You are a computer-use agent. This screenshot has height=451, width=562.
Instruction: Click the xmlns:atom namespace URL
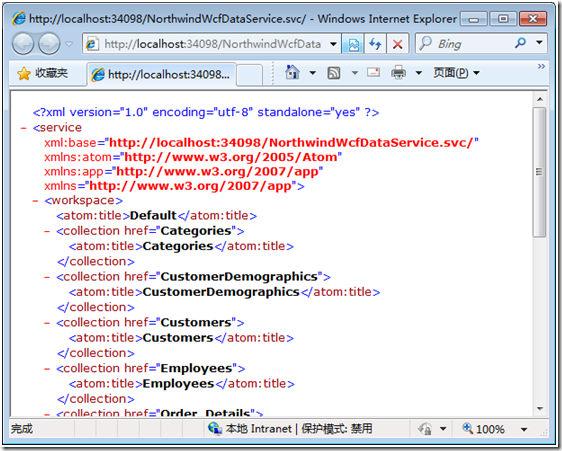[x=230, y=157]
